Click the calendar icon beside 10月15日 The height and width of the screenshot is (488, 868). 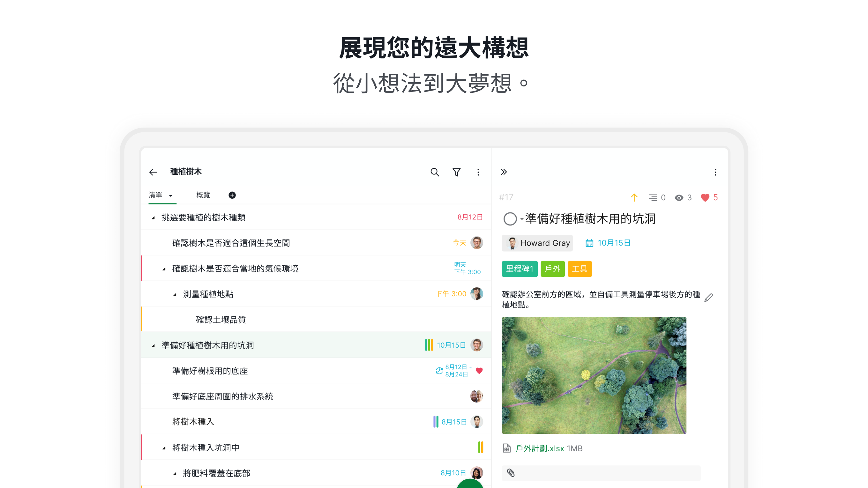pyautogui.click(x=589, y=243)
